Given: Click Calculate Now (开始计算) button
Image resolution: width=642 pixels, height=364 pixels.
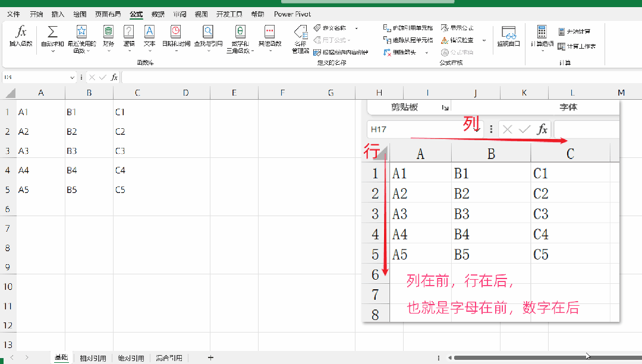Looking at the screenshot, I should 574,31.
